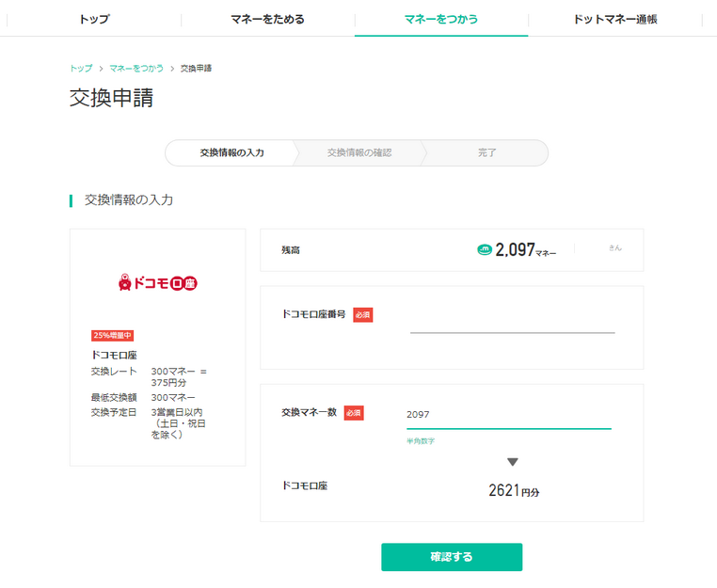This screenshot has height=588, width=717.
Task: Click the 交換情報の入力 step indicator
Action: pos(231,152)
